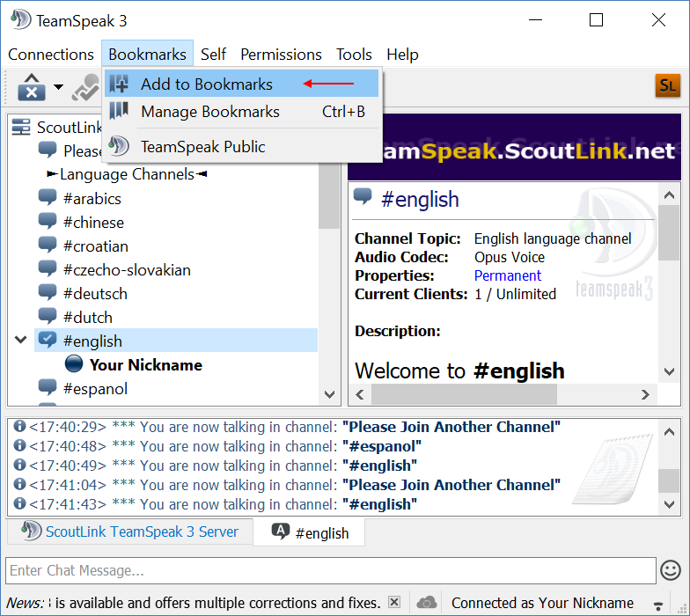Click the Add to Bookmarks menu icon
Viewport: 690px width, 616px height.
click(x=119, y=84)
